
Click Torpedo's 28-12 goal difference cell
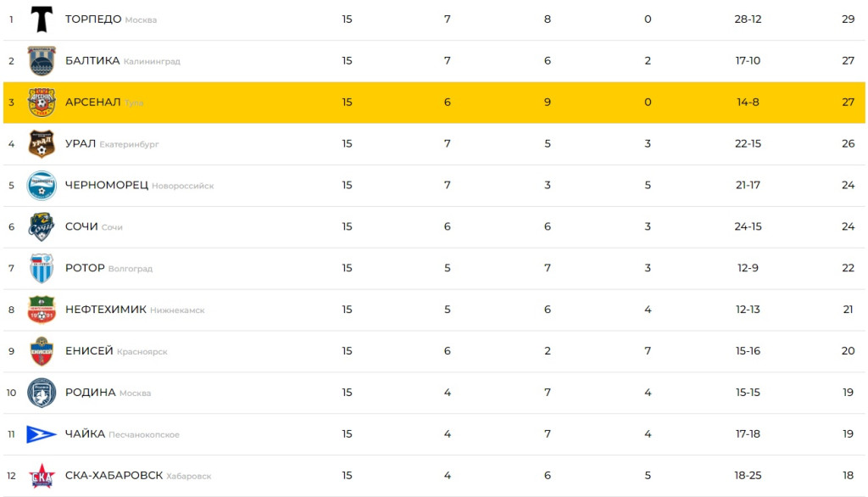[748, 19]
